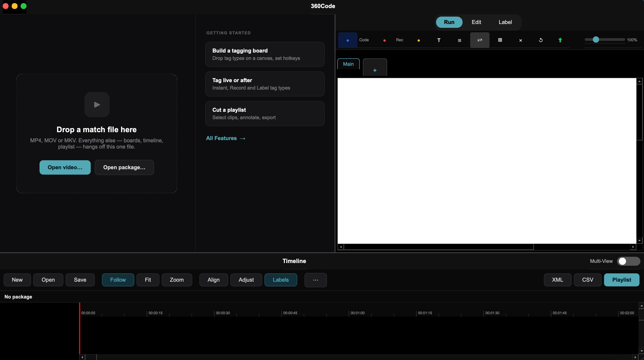Click the three-line list tool icon

[459, 40]
